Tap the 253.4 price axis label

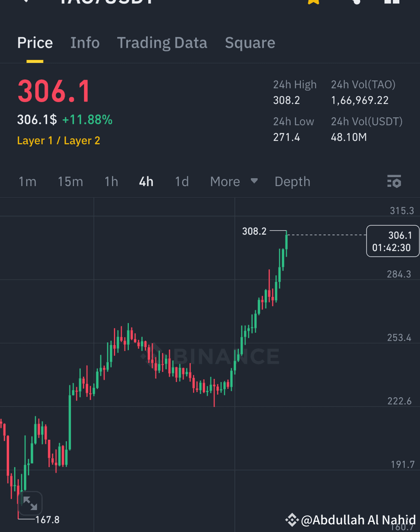coord(399,338)
